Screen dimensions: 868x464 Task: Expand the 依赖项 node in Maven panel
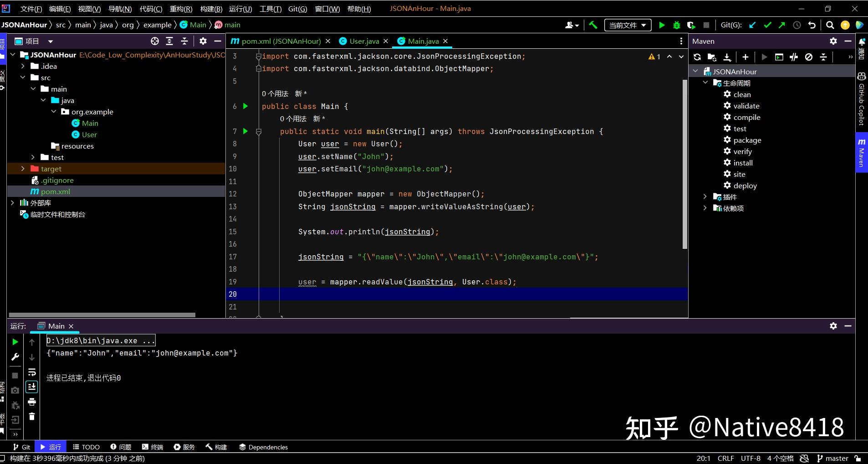[705, 208]
